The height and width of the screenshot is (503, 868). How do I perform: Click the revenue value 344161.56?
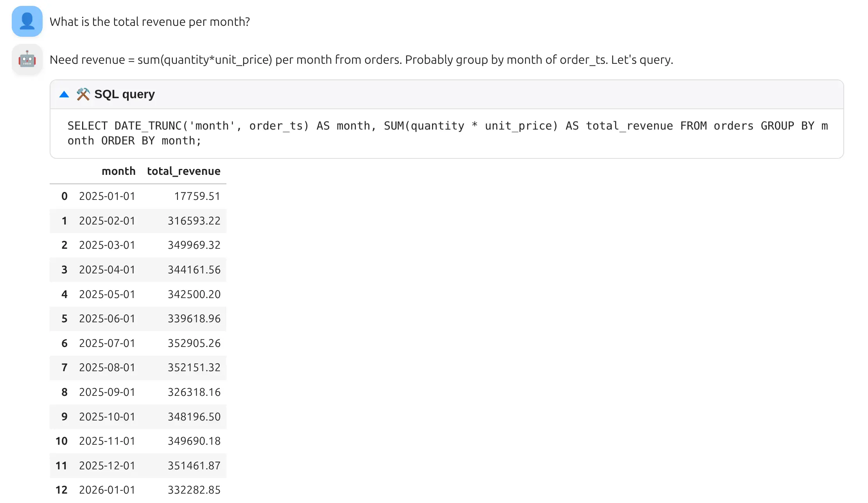click(x=194, y=270)
